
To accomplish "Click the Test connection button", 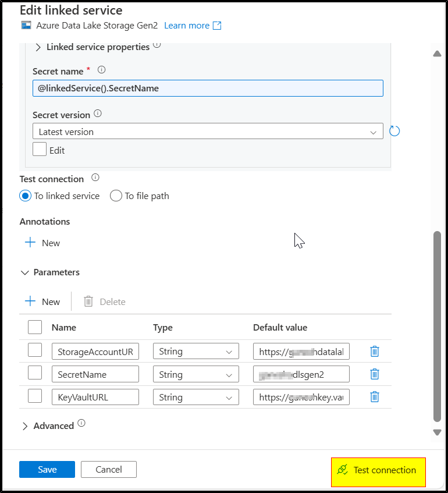I will [x=378, y=471].
